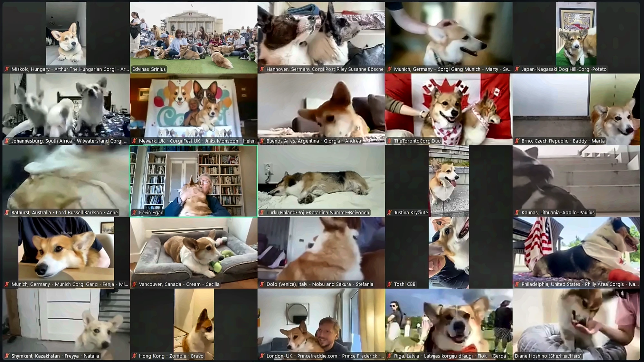Click the Toshi CBB name label
644x362 pixels.
click(x=405, y=284)
